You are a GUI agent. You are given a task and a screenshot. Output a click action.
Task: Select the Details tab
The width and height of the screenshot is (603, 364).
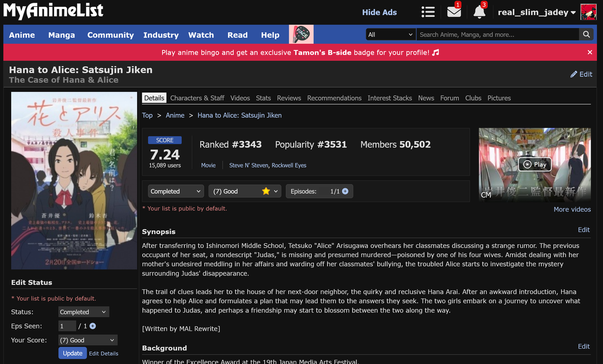(x=154, y=98)
